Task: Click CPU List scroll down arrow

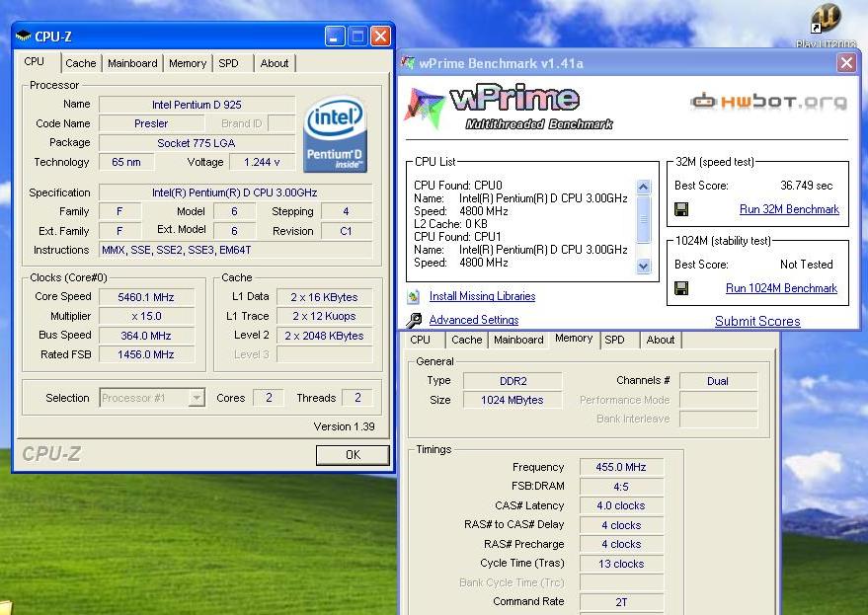Action: (x=643, y=267)
